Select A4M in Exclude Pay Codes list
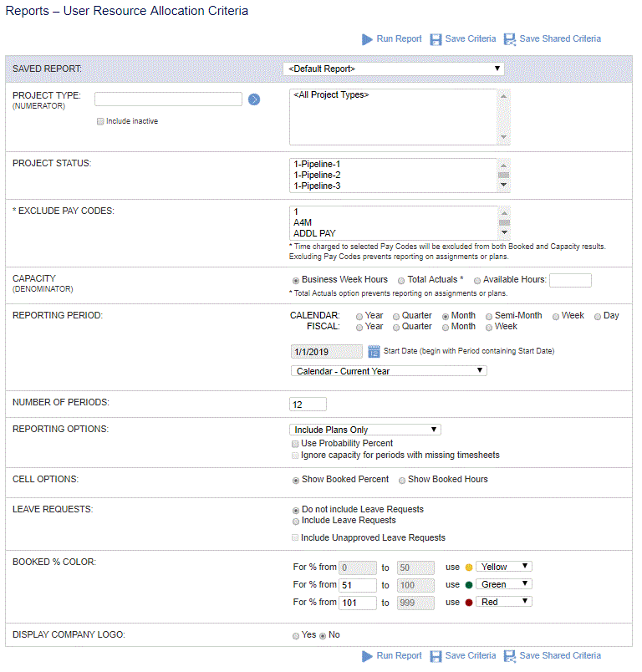 tap(303, 222)
